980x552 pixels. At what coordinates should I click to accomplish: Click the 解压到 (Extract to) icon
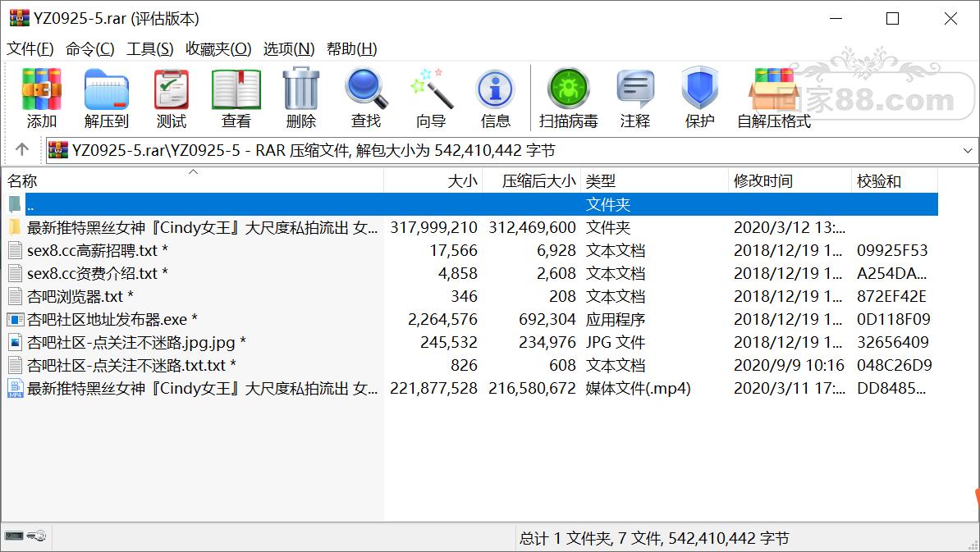[106, 89]
